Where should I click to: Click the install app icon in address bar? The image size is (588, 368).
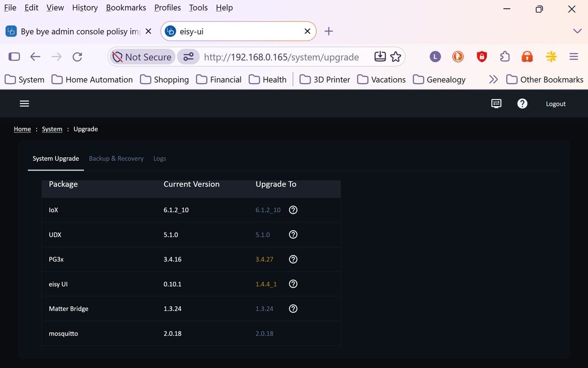click(x=380, y=57)
